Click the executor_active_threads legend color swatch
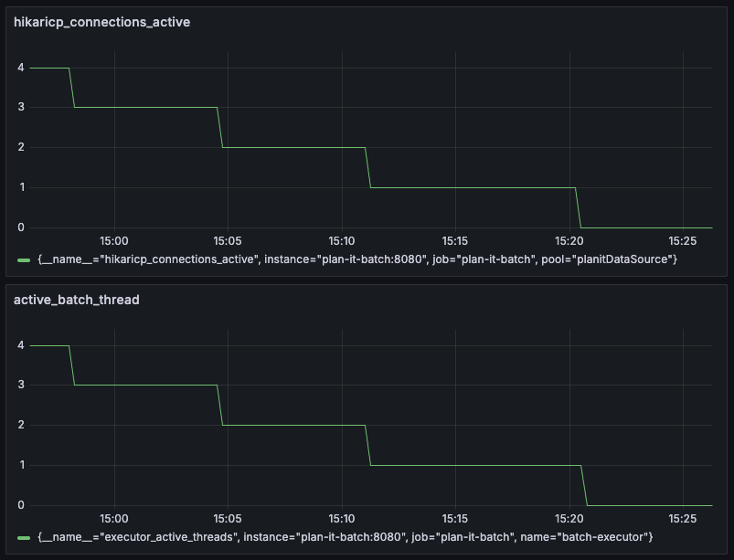The height and width of the screenshot is (560, 734). coord(24,538)
